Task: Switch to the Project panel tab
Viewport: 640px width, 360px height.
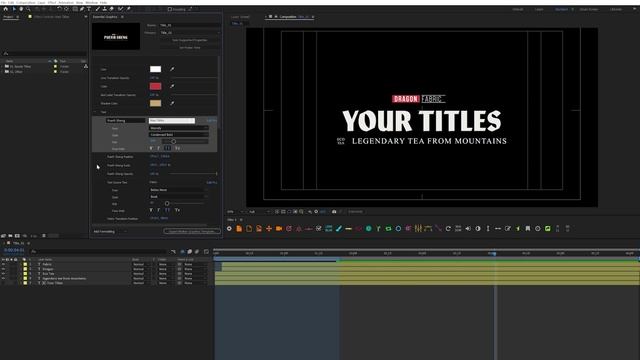Action: point(9,17)
